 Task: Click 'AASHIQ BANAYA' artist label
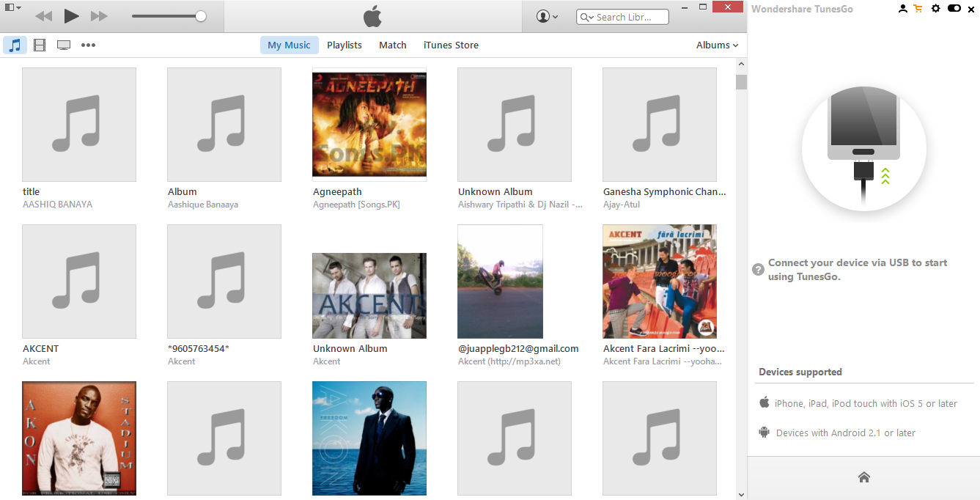point(58,205)
